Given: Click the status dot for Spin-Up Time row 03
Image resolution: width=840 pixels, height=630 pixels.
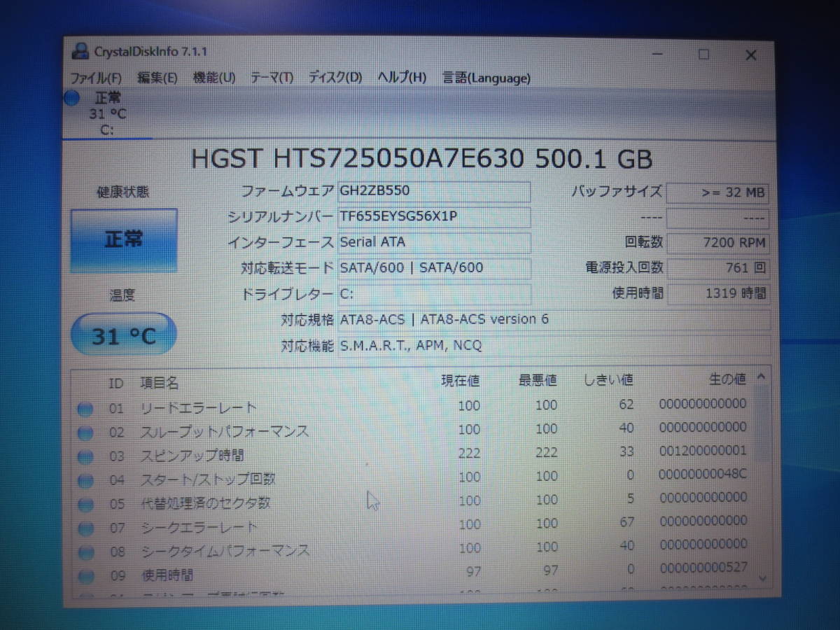Looking at the screenshot, I should pyautogui.click(x=85, y=457).
